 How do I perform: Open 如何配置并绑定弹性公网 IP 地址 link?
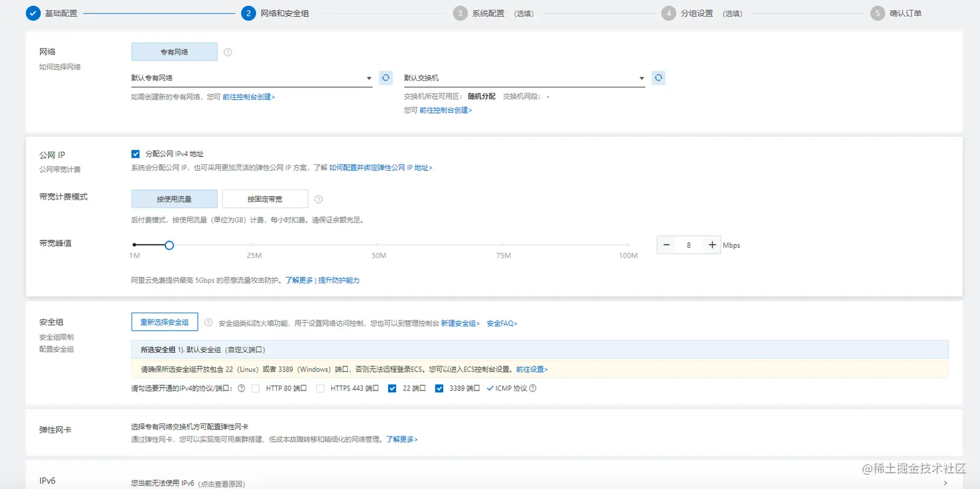tap(380, 167)
